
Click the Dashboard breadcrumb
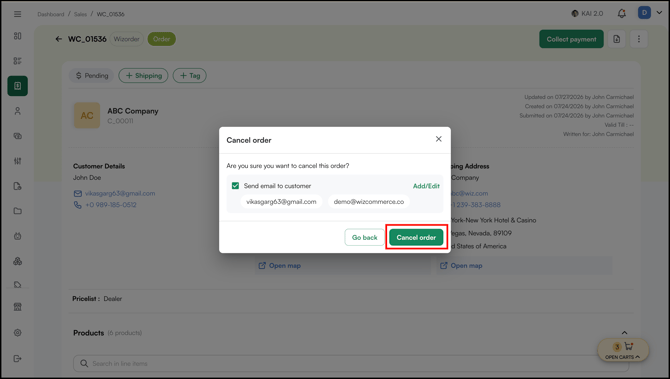coord(50,14)
